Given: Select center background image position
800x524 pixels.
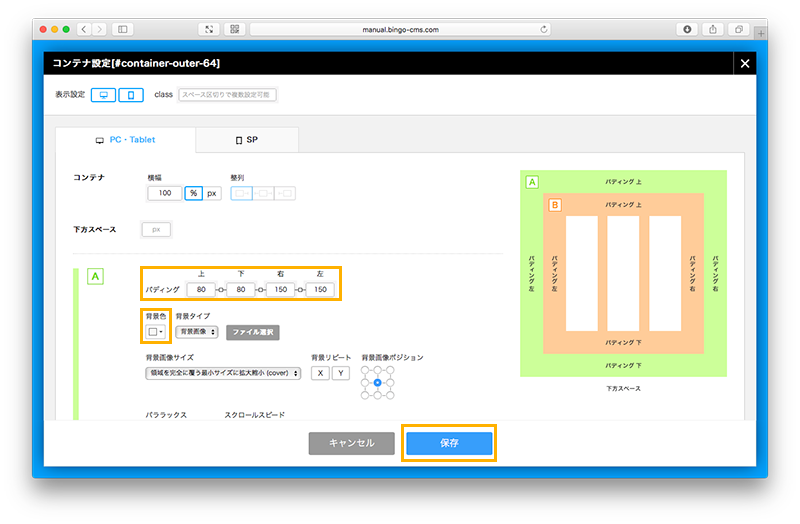Looking at the screenshot, I should [x=378, y=383].
